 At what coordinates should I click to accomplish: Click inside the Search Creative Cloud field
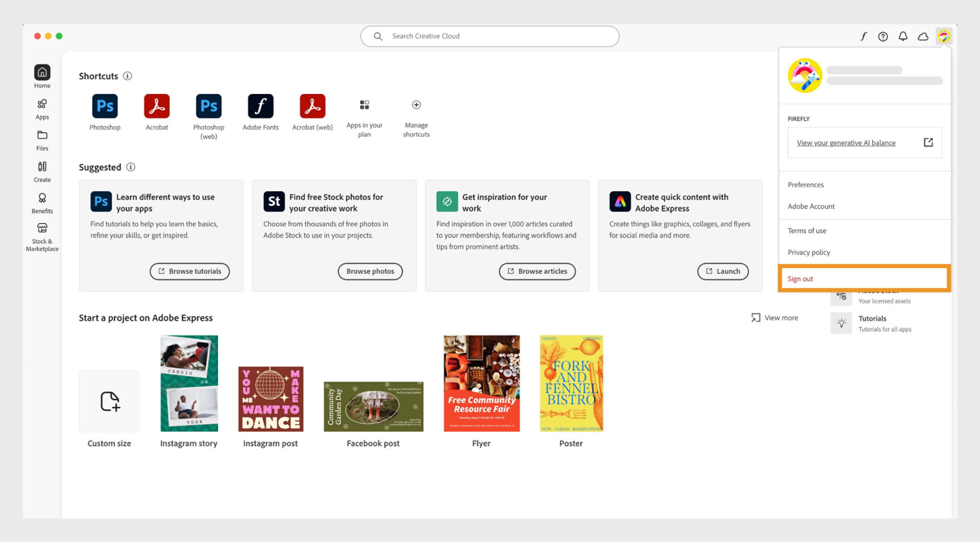click(x=489, y=36)
